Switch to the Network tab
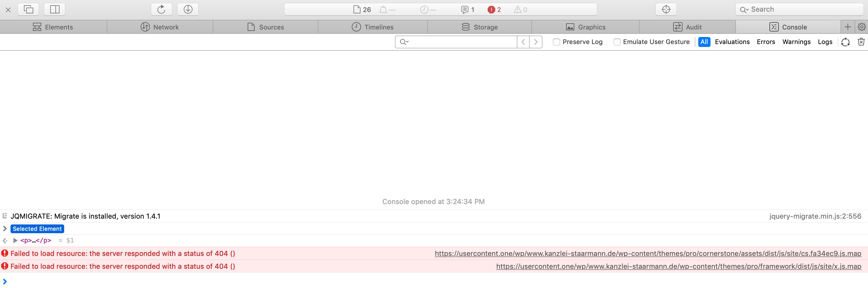 coord(160,27)
